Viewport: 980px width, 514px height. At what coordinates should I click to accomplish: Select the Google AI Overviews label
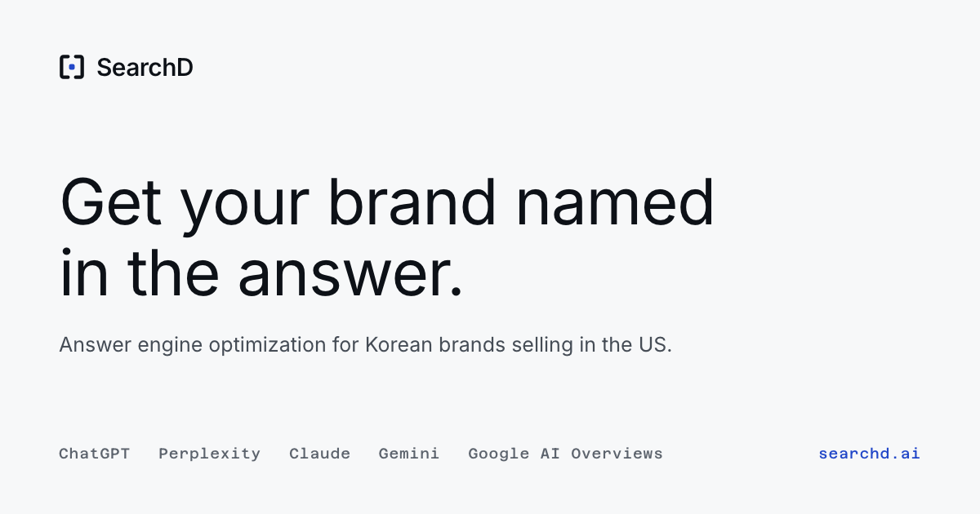pyautogui.click(x=565, y=454)
